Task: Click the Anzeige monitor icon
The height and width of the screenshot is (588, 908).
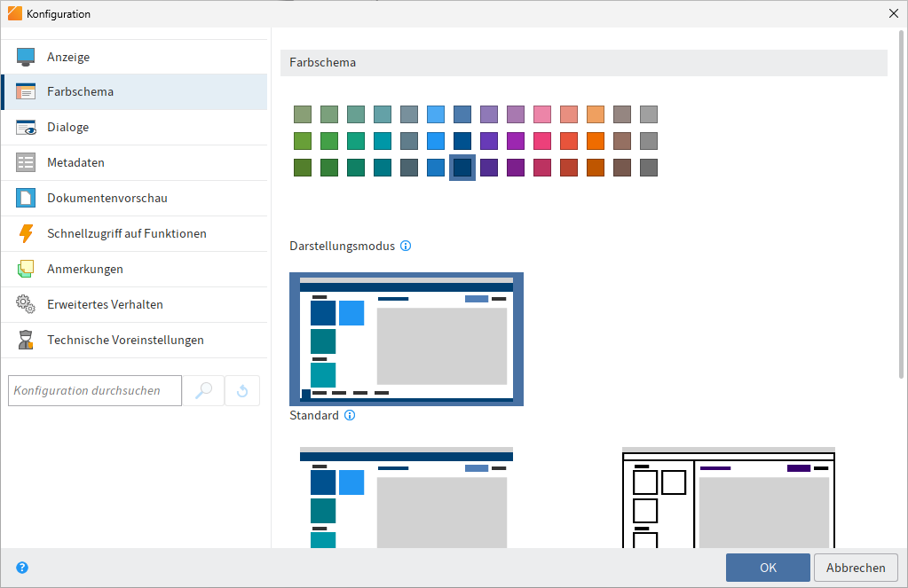Action: 26,57
